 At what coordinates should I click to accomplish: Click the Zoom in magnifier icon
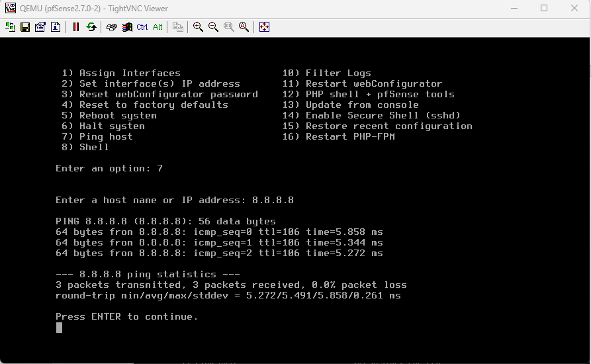tap(198, 26)
